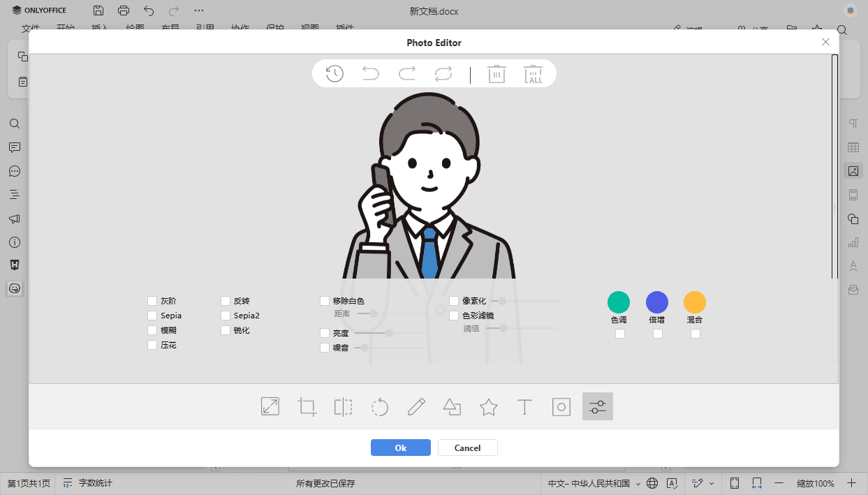This screenshot has width=868, height=495.
Task: Select the Flip tool at the bottom toolbar
Action: [343, 406]
